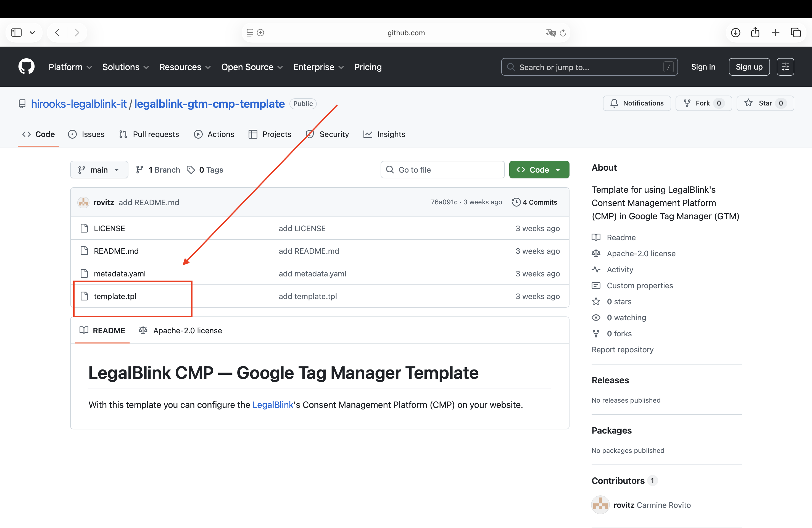Click the Sign up button
Viewport: 812px width, 528px height.
point(749,67)
